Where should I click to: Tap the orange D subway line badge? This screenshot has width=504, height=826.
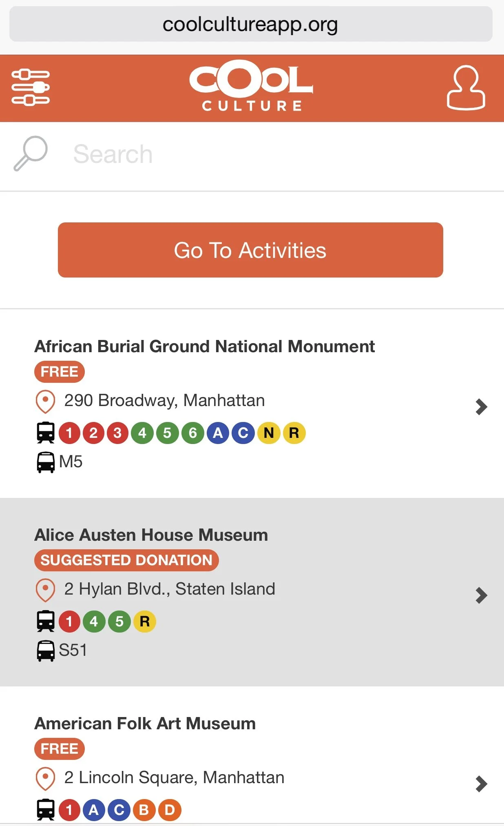pos(170,810)
